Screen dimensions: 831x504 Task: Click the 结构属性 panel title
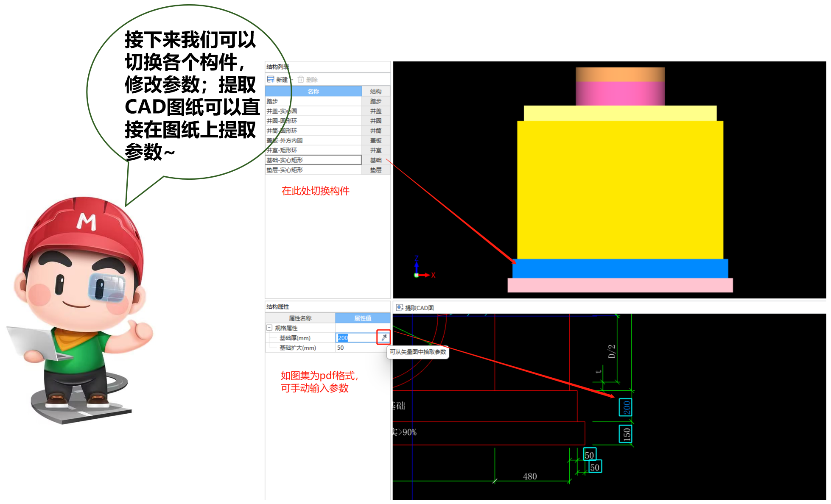[278, 306]
